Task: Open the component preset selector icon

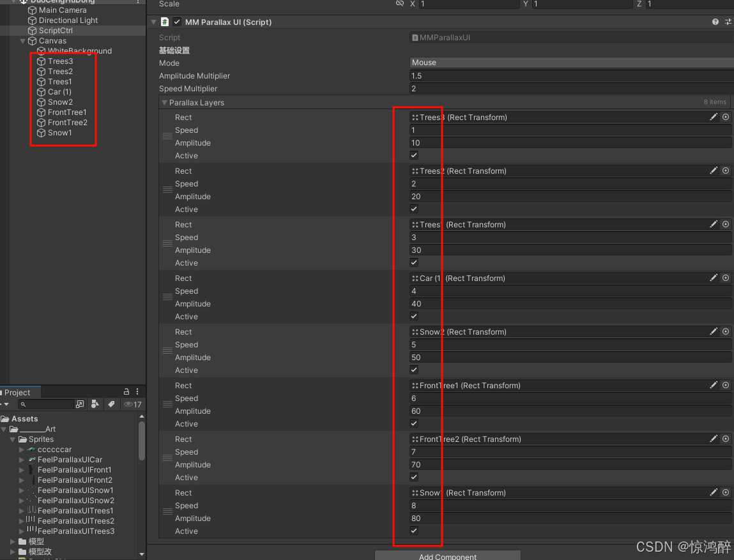Action: point(728,22)
